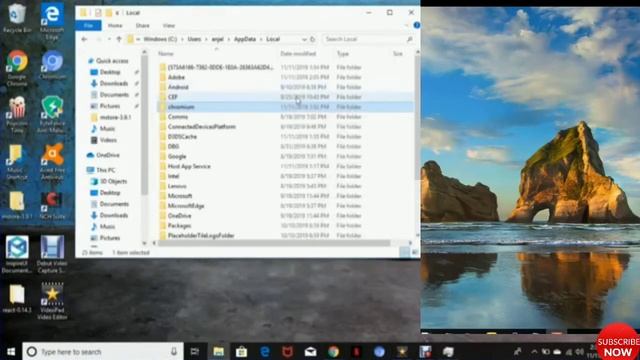Click the Explorer help icon
The height and width of the screenshot is (360, 640).
(x=416, y=25)
